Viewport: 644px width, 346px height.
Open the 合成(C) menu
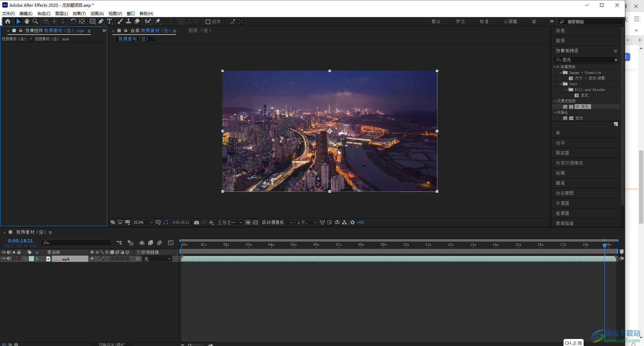44,14
